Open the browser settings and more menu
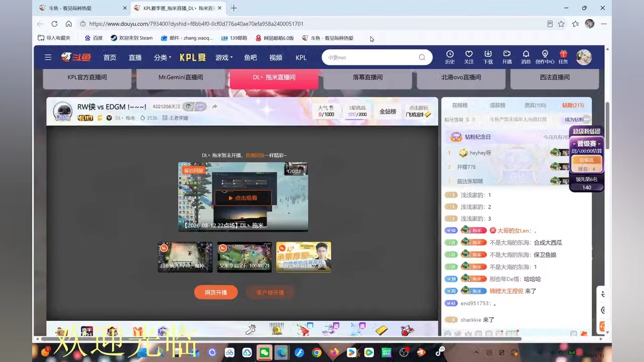The image size is (644, 362). coord(604,24)
